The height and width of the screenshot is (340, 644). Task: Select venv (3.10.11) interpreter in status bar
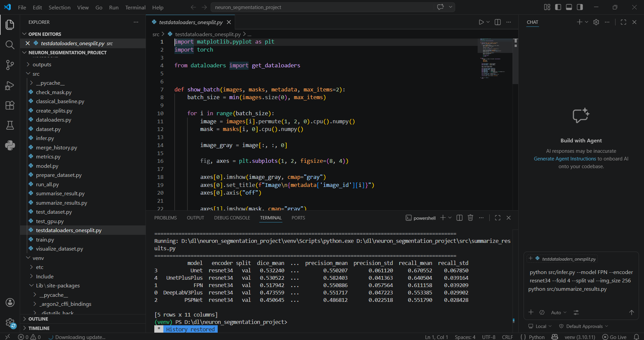(580, 337)
